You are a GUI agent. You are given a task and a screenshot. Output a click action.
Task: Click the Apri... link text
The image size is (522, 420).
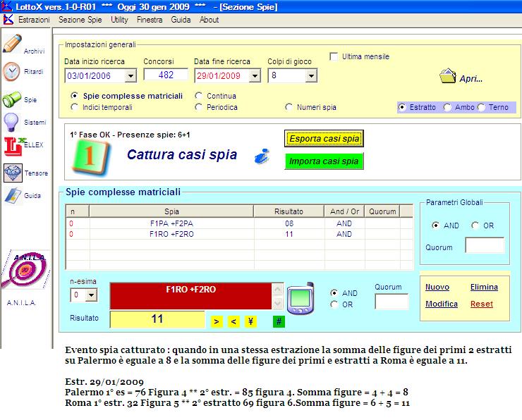pyautogui.click(x=471, y=79)
